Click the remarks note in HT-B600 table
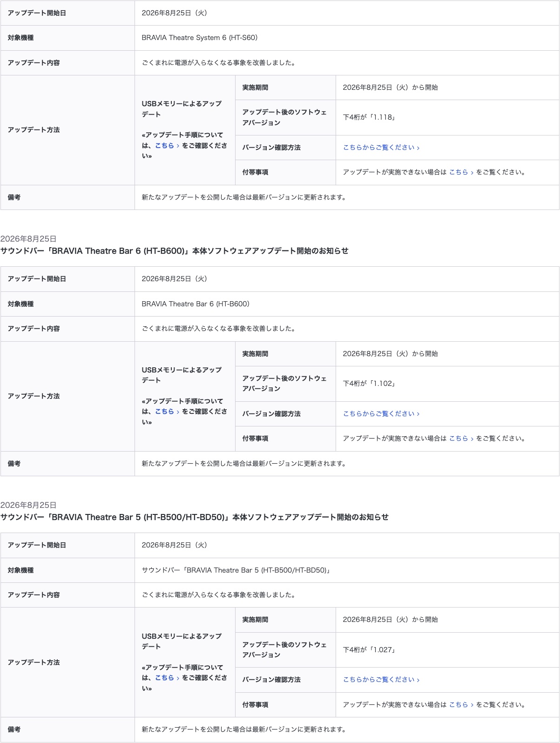 coord(244,464)
